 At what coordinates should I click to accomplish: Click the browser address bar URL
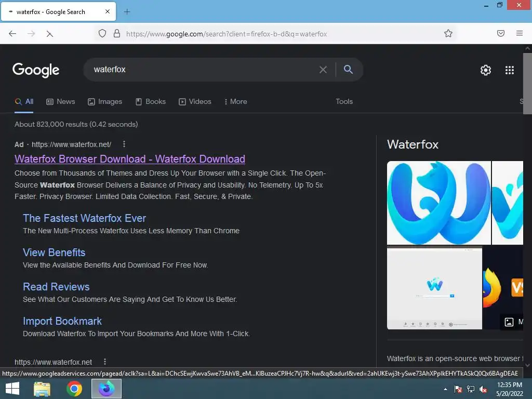click(x=227, y=34)
